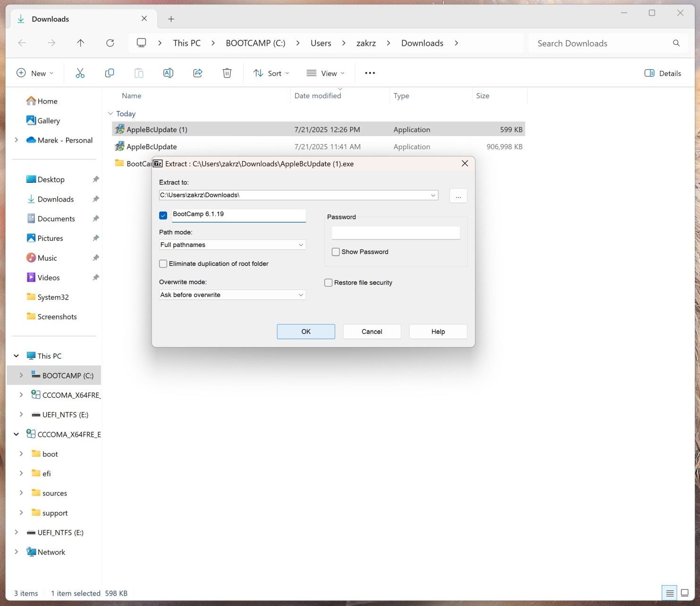
Task: Sort by Date modified column header
Action: (x=318, y=95)
